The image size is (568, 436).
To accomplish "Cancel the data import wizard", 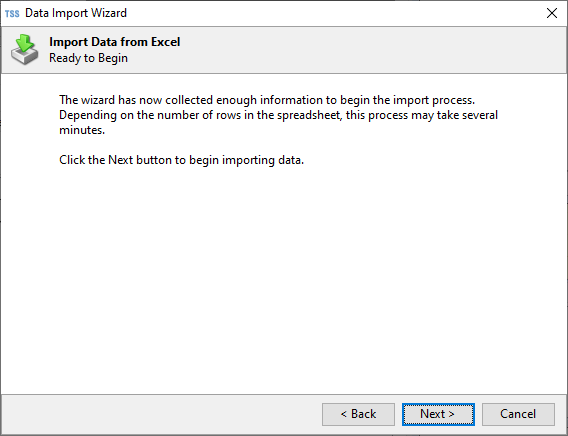I will 518,414.
